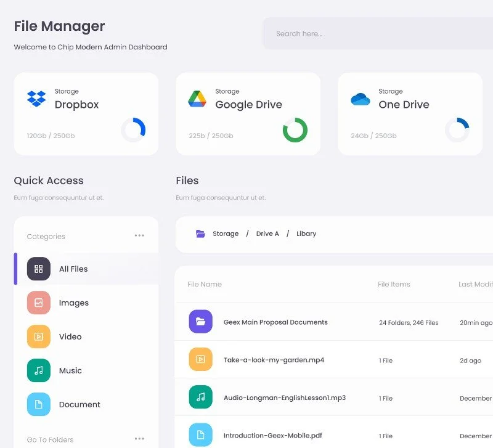Click the Google Drive green usage ring
The image size is (493, 448).
coord(295,130)
